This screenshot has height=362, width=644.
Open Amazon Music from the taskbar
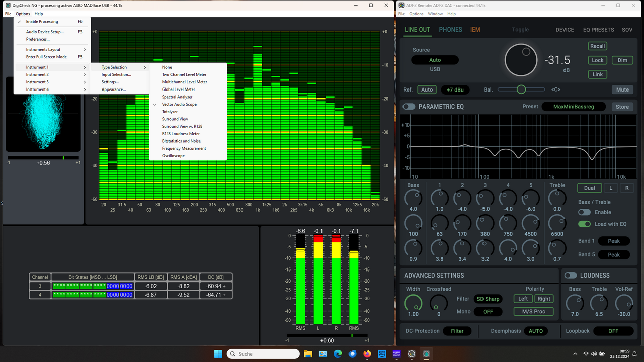tap(396, 354)
